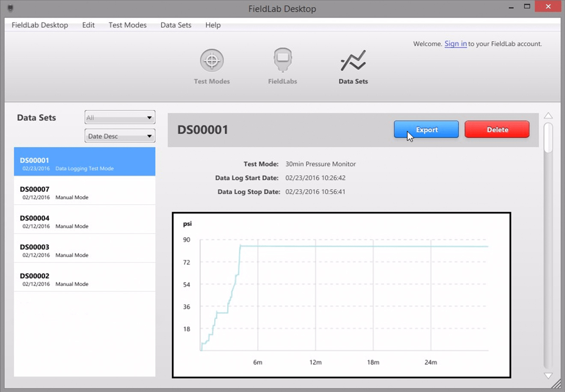Expand the sort order combo box arrow

[x=149, y=136]
